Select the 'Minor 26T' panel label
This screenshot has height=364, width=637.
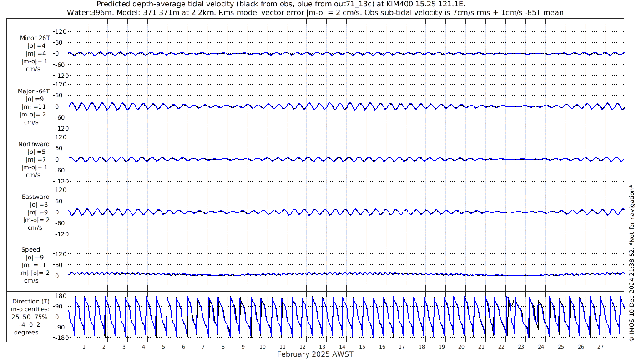click(x=35, y=38)
